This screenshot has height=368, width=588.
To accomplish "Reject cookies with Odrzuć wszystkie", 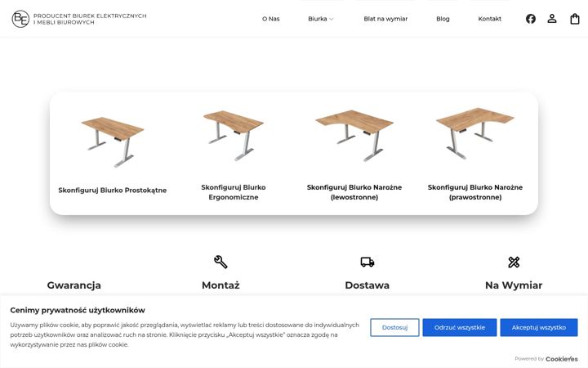I will click(459, 327).
